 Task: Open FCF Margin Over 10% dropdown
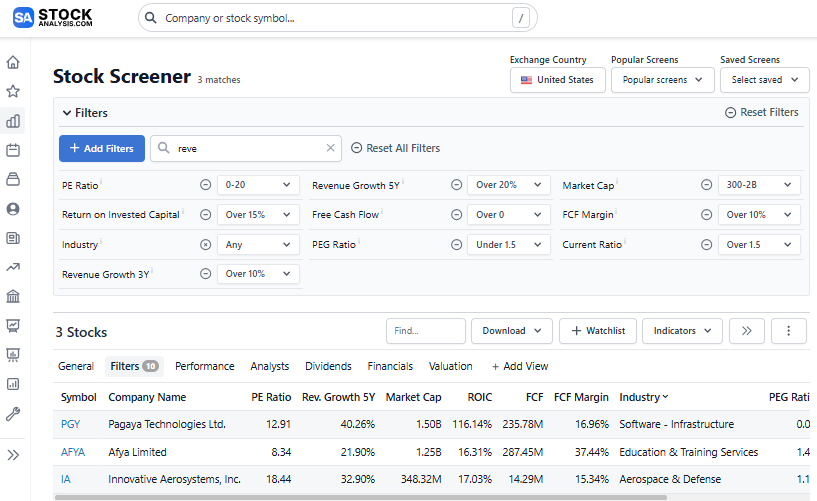click(759, 215)
